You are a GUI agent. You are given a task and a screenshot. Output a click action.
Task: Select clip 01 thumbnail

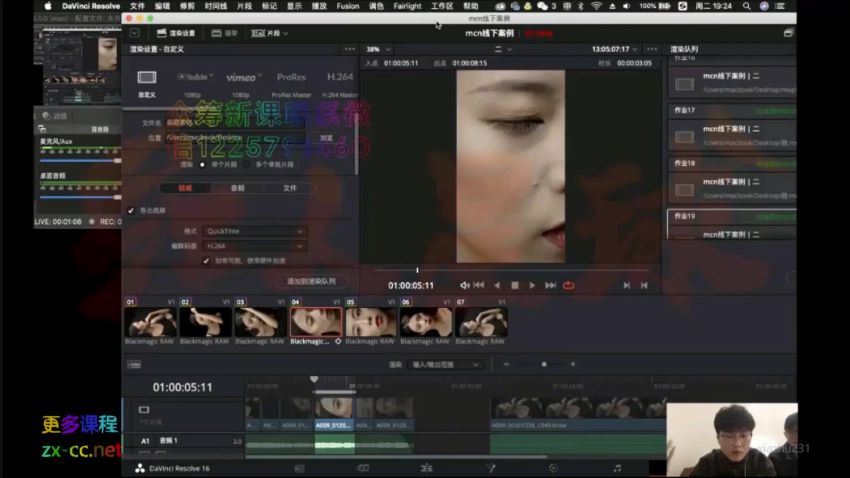point(150,322)
